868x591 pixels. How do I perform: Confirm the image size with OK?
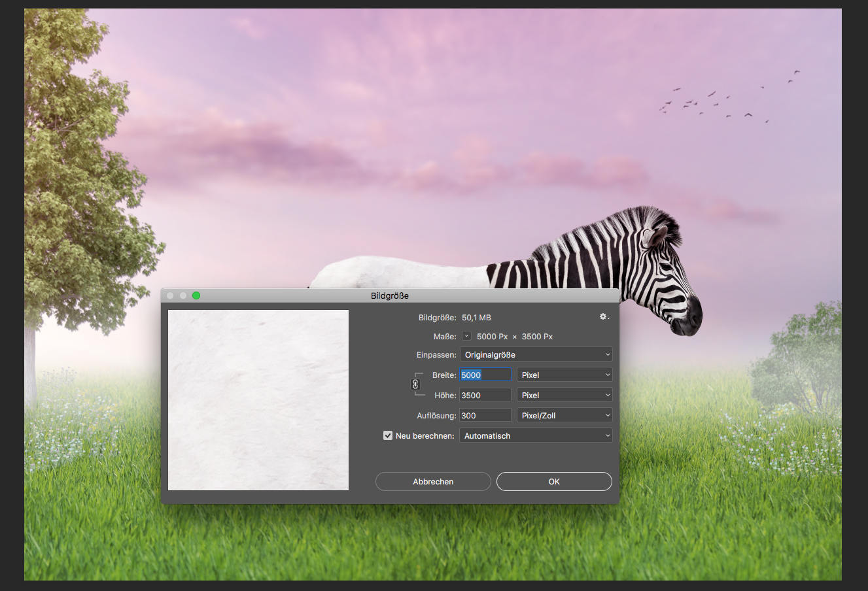553,481
